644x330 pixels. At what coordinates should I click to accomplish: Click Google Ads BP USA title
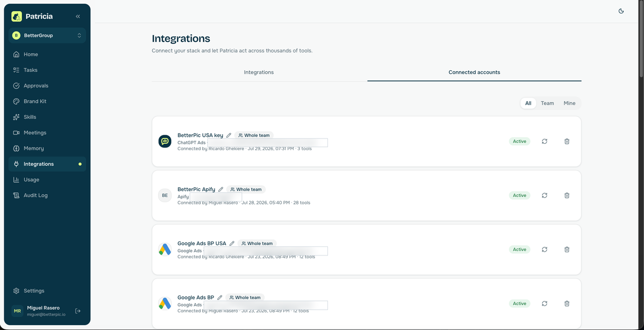click(202, 243)
